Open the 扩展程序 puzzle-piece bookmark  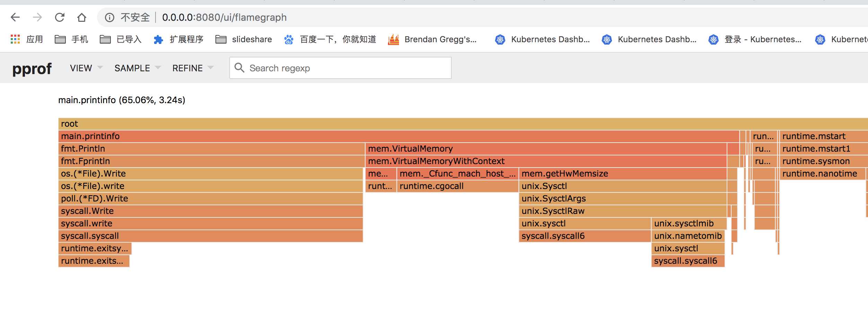(178, 39)
